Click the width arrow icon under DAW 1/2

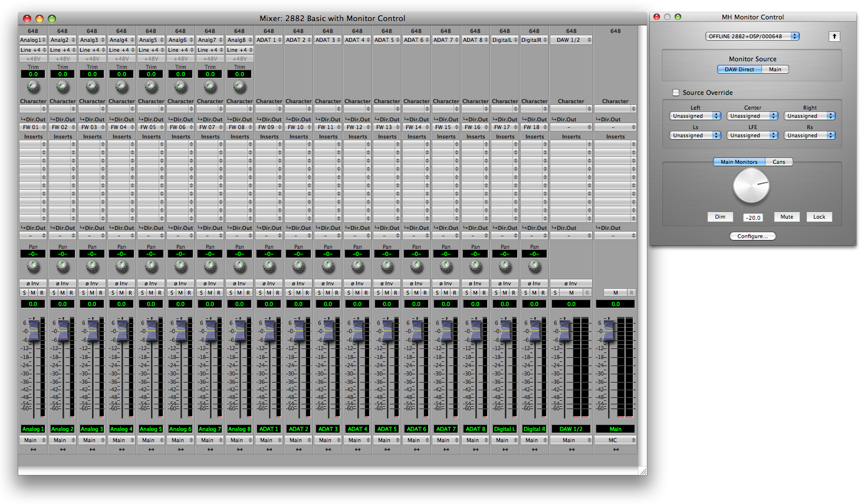[571, 449]
